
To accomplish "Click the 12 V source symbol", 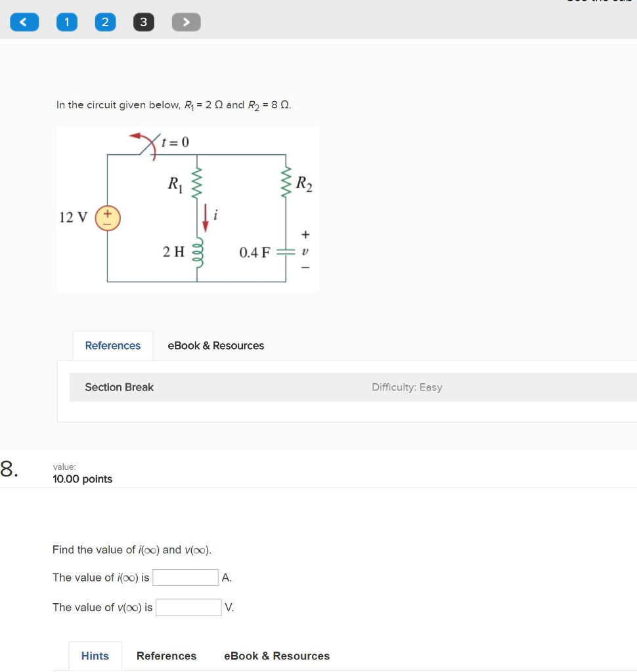I will (106, 217).
